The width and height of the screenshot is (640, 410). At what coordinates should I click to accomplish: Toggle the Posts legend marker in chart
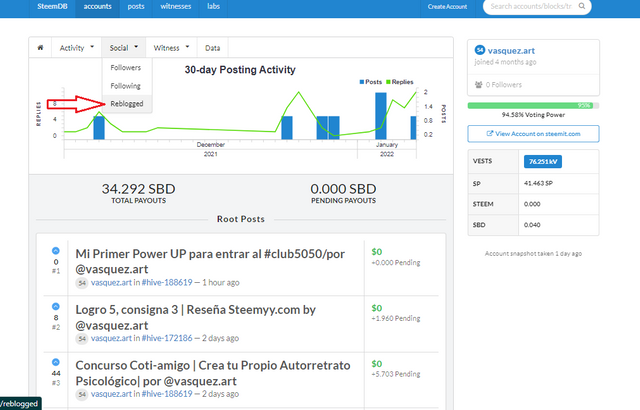tap(362, 82)
